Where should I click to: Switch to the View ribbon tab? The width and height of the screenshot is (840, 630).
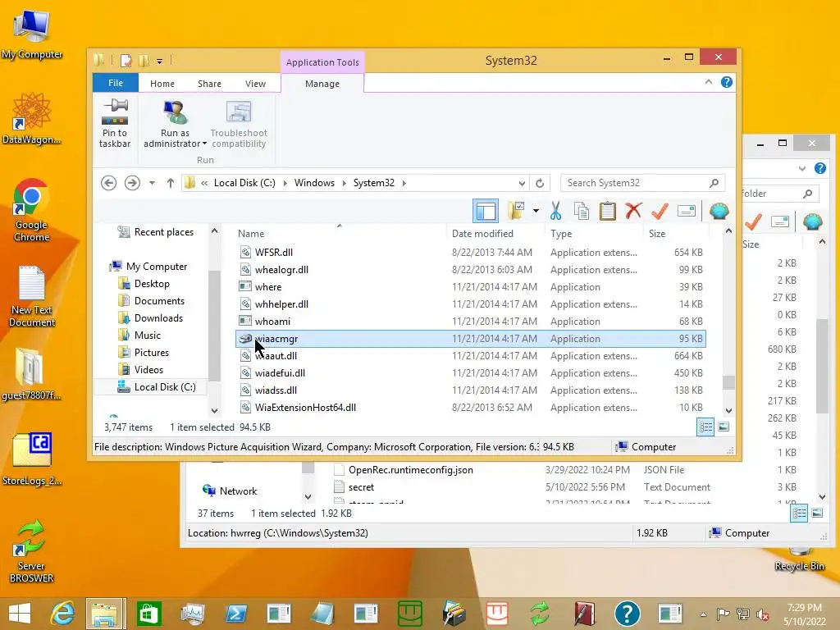coord(256,84)
